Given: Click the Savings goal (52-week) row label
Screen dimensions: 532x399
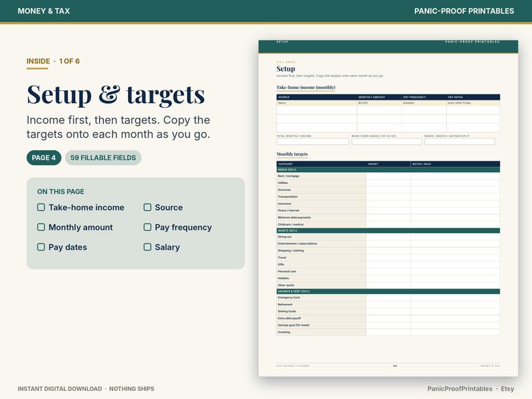Looking at the screenshot, I should [x=293, y=325].
